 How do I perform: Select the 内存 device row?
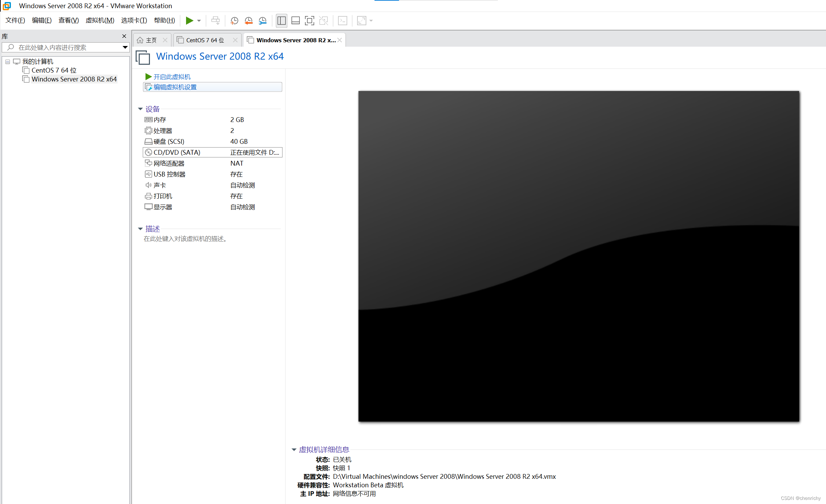212,120
